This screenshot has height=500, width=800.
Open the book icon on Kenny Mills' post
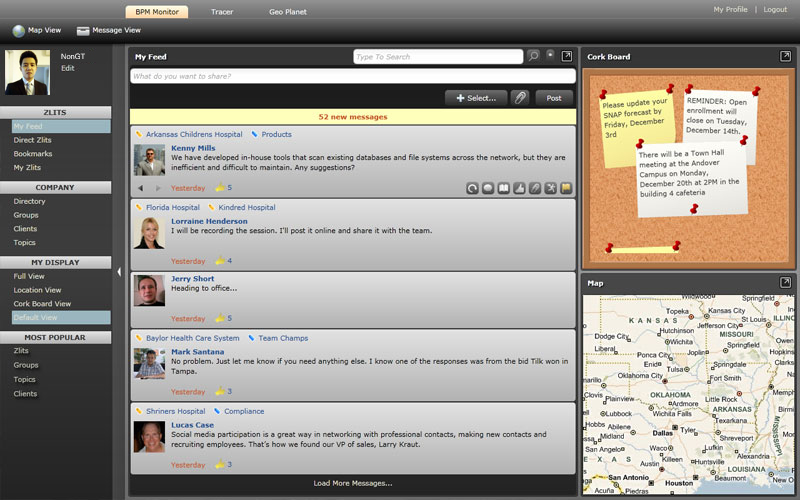(504, 188)
